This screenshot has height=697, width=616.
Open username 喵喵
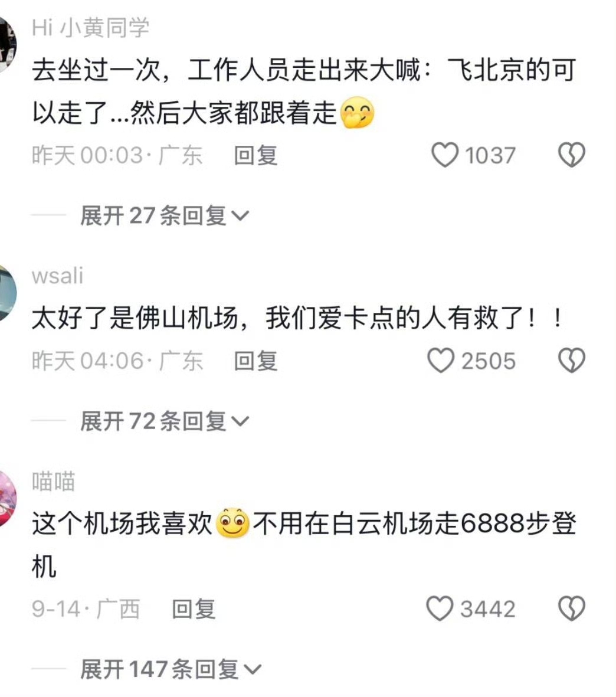click(53, 482)
